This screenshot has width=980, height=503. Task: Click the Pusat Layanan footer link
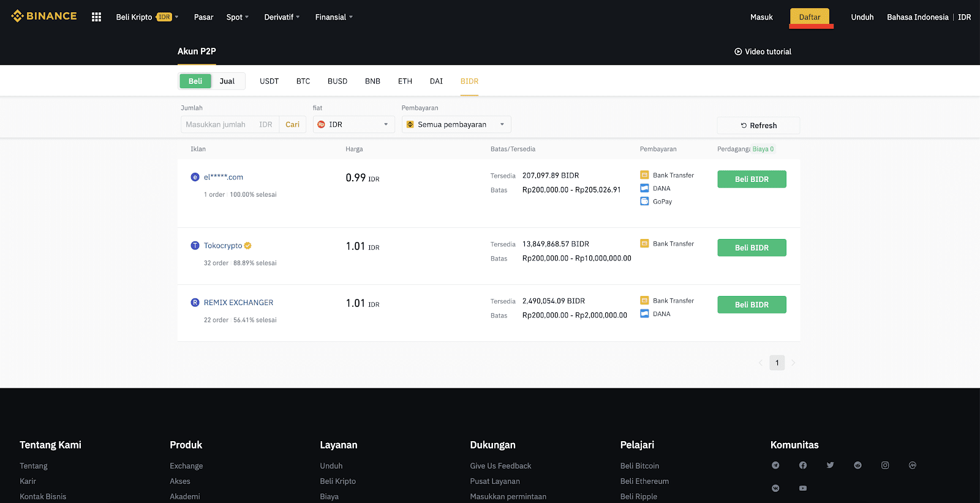tap(495, 482)
